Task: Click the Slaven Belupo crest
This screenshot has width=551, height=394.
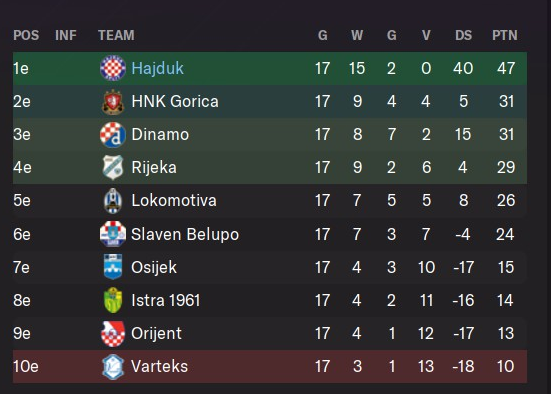Action: pos(113,234)
